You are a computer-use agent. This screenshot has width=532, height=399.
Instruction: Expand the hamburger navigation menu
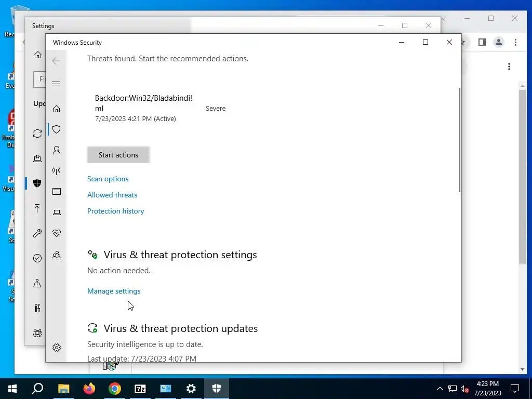tap(56, 84)
